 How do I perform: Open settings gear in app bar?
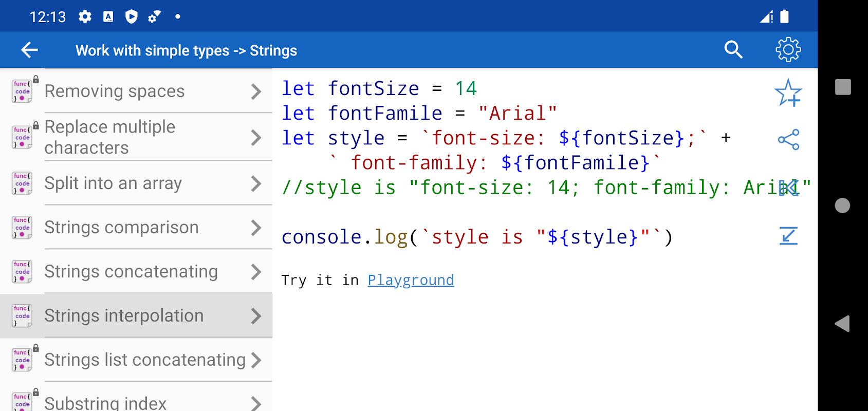click(x=788, y=50)
